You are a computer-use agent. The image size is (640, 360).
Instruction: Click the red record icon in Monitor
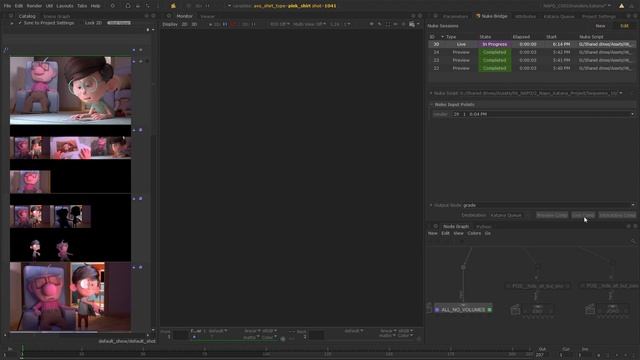click(x=234, y=24)
